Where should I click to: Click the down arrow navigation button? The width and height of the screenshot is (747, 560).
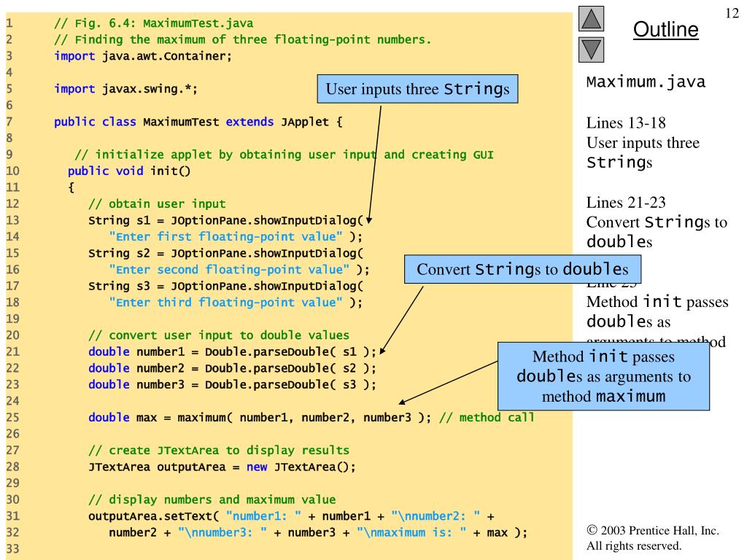[591, 50]
